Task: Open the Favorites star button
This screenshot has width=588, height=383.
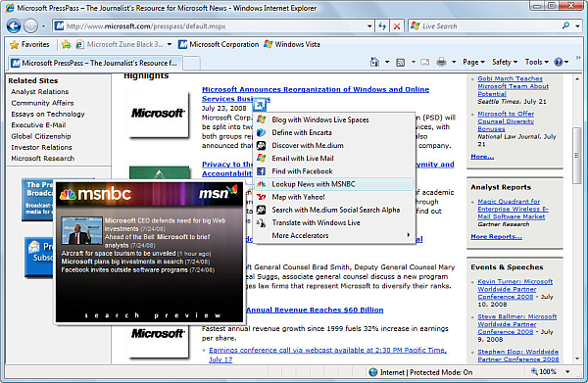Action: 29,45
